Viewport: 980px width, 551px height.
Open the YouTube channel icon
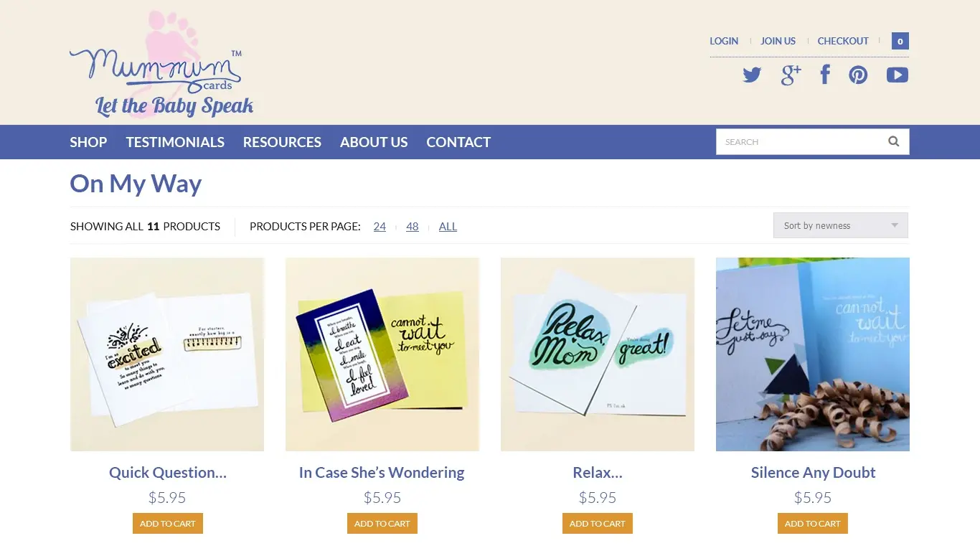click(897, 75)
